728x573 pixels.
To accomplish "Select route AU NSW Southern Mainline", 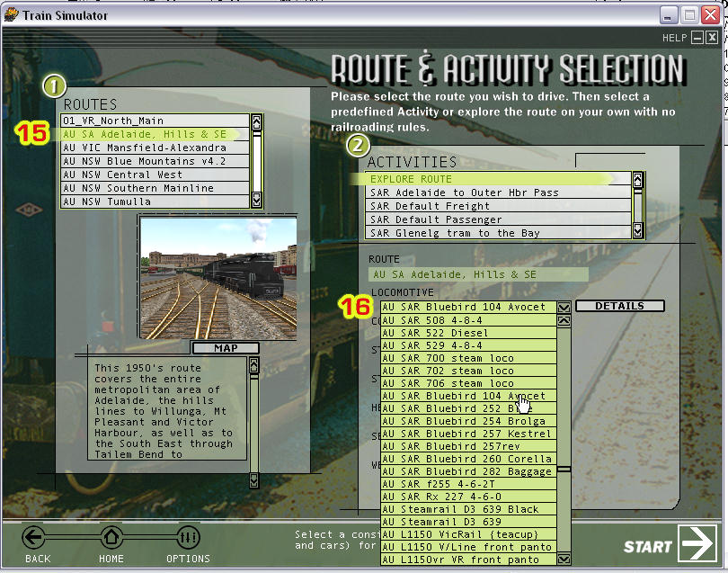I will point(155,188).
